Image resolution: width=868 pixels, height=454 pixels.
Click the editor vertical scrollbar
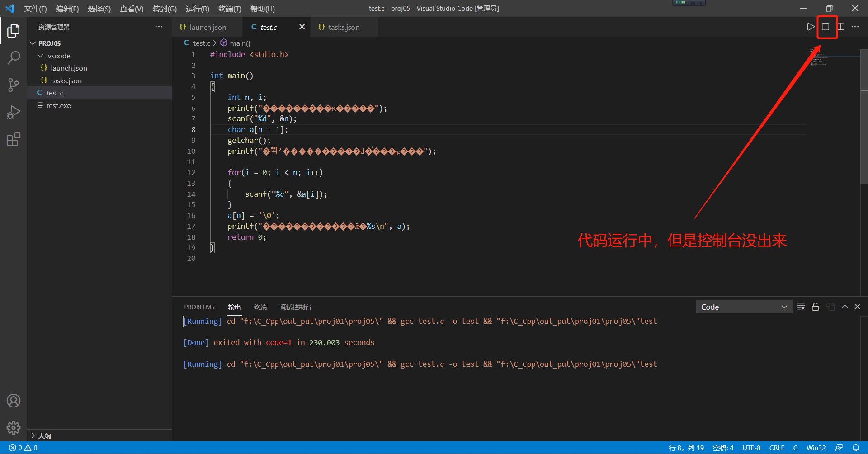(864, 118)
